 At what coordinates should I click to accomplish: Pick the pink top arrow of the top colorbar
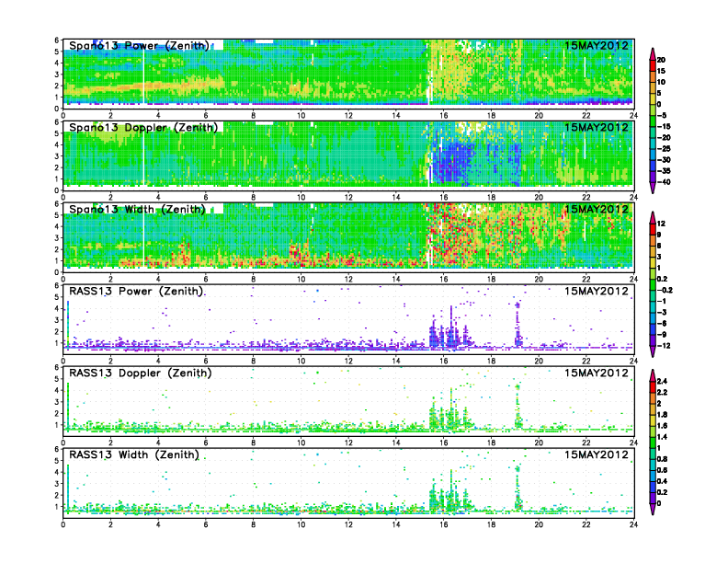[x=653, y=53]
